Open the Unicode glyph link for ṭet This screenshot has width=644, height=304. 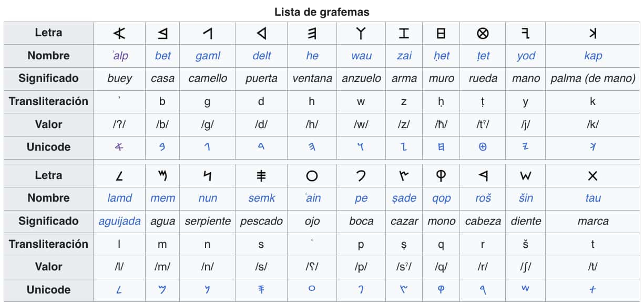coord(483,147)
